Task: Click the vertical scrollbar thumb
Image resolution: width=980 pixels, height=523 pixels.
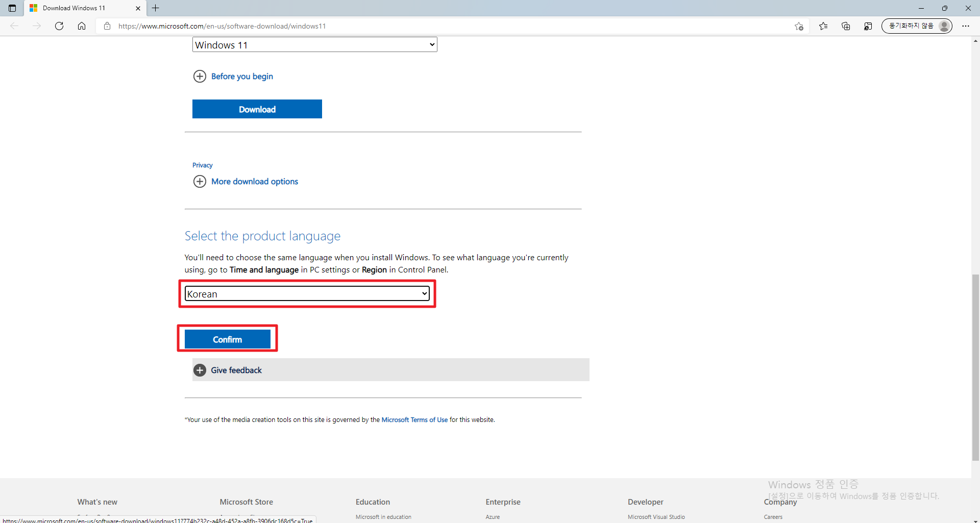Action: pyautogui.click(x=975, y=367)
